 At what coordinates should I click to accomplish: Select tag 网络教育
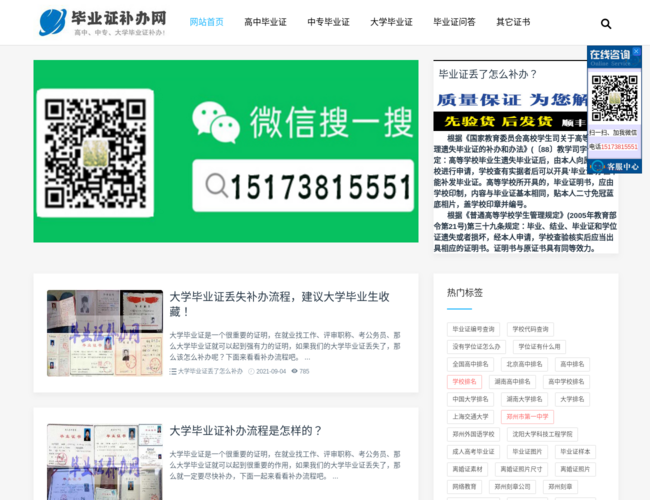click(x=464, y=487)
